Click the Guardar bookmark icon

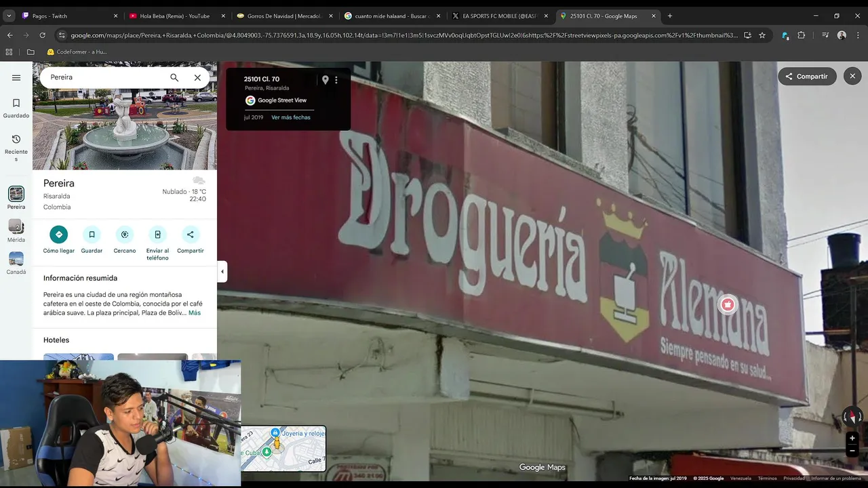coord(92,235)
